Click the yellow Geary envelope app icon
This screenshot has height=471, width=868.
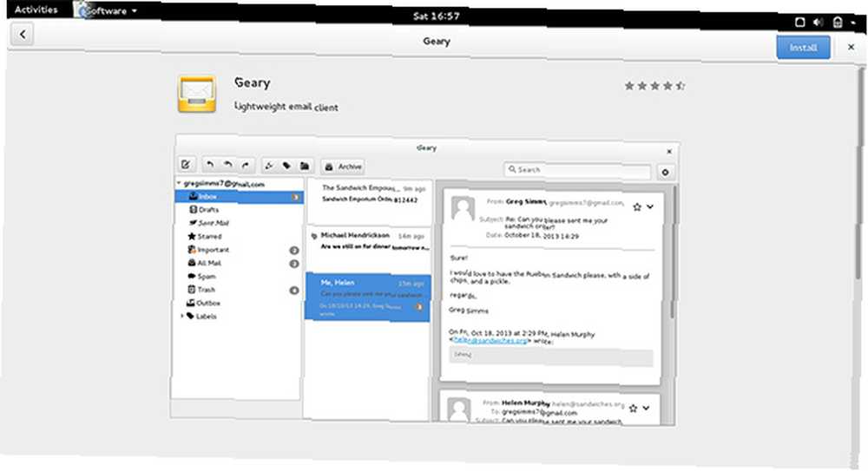click(197, 94)
